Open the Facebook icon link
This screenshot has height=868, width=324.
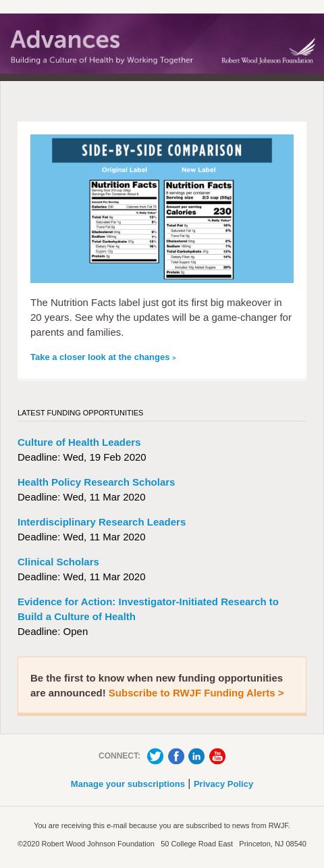tap(176, 756)
